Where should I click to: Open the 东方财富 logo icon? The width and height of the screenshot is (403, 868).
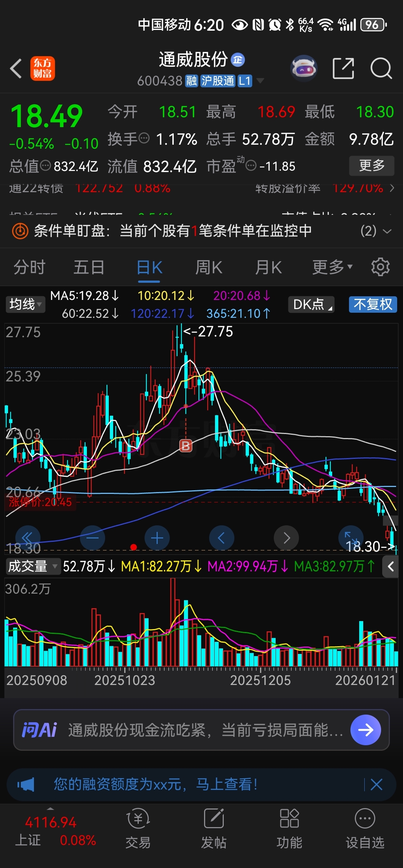42,68
